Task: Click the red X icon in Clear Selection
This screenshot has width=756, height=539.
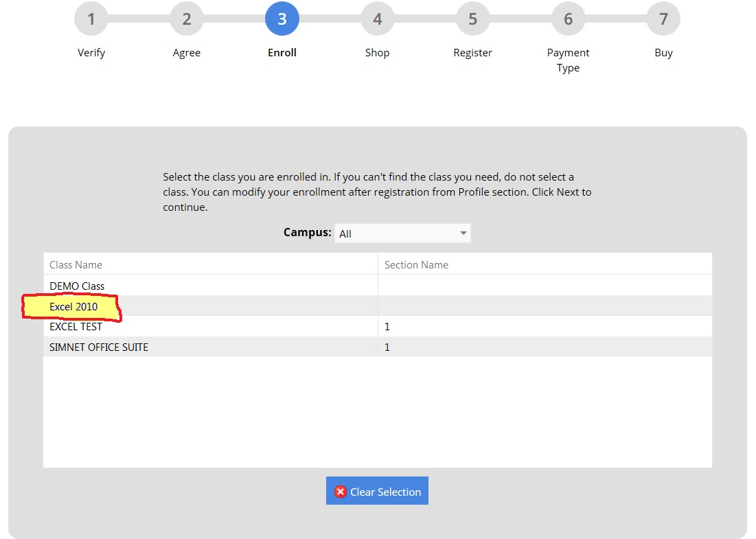Action: (341, 491)
